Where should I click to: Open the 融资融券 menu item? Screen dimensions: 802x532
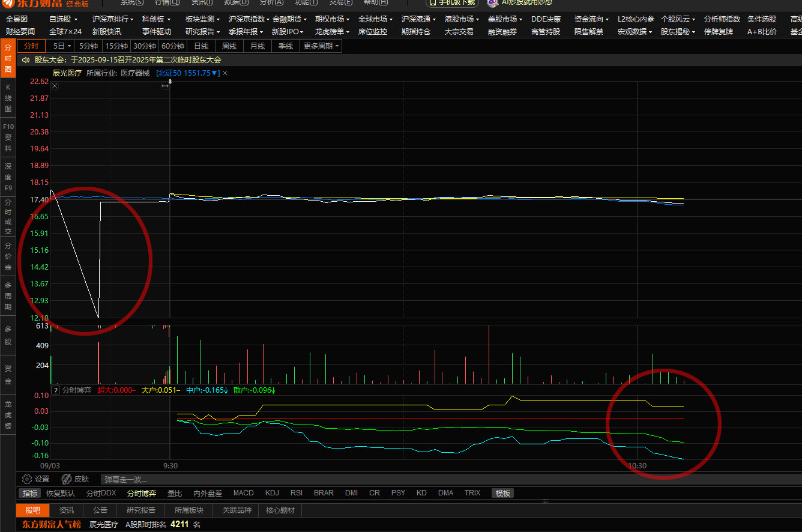[x=502, y=31]
